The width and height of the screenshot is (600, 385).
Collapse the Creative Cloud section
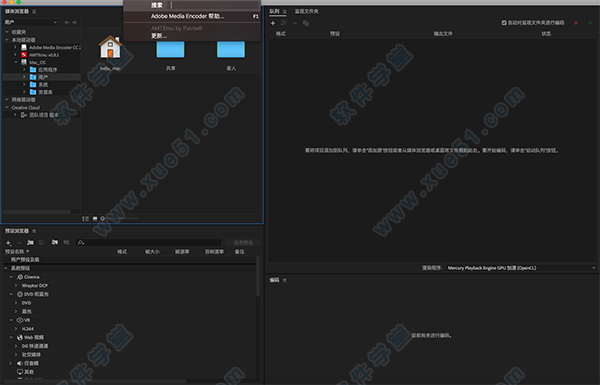(x=7, y=108)
